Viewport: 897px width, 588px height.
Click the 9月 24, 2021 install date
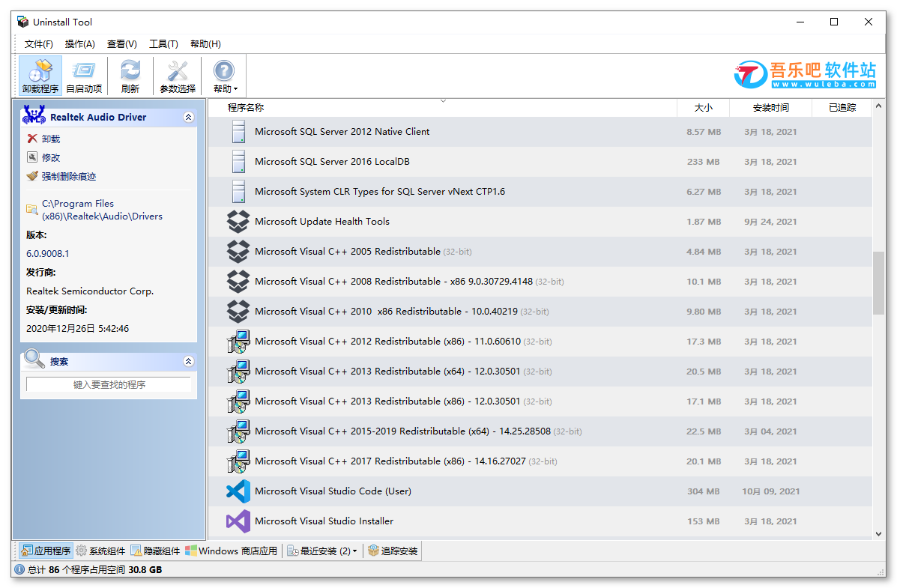[x=770, y=222]
